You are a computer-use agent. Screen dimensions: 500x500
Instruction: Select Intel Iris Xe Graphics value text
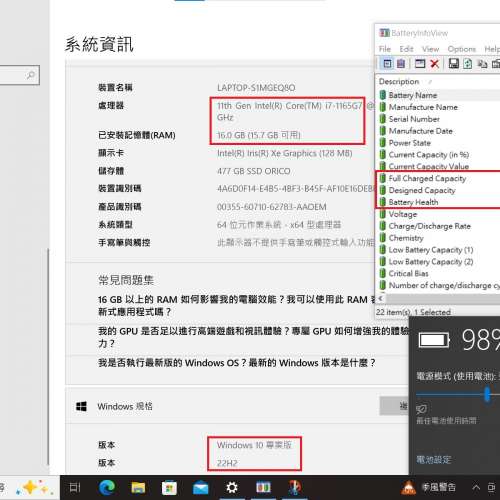click(285, 153)
